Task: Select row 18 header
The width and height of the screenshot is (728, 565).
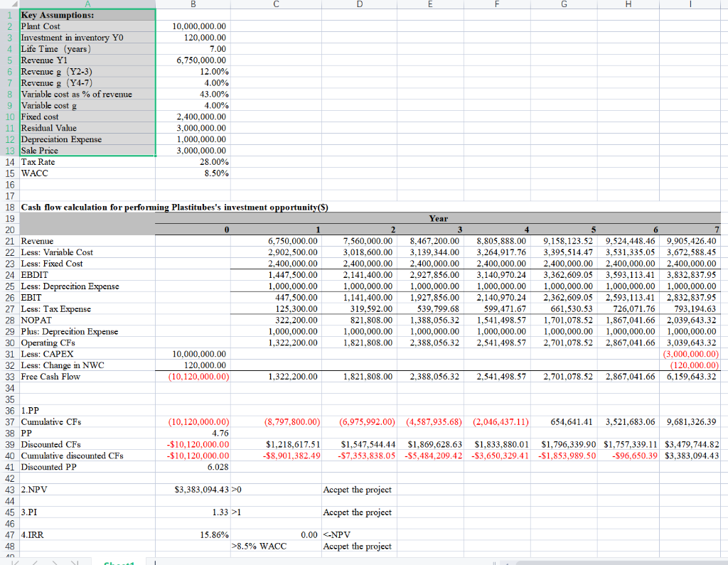Action: coord(9,208)
